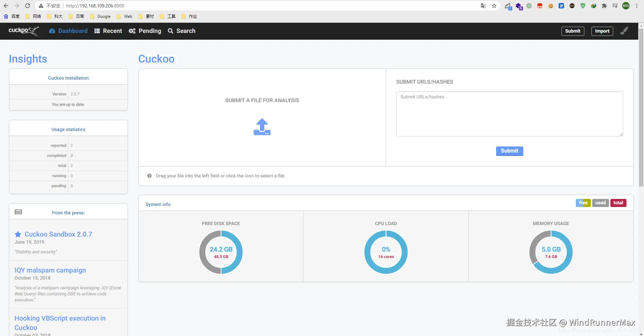This screenshot has width=644, height=336.
Task: Click the browser forward arrow
Action: click(17, 6)
